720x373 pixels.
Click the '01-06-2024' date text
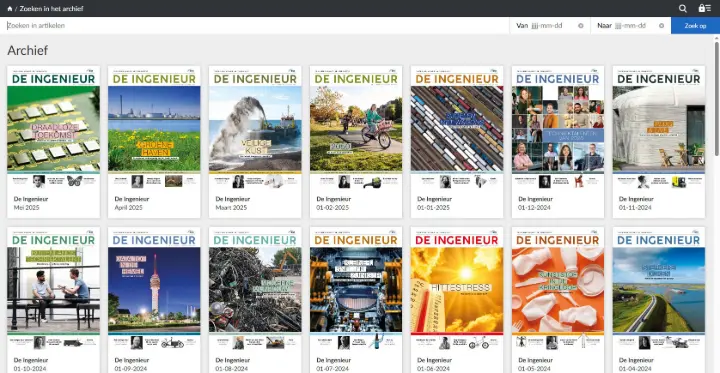433,368
